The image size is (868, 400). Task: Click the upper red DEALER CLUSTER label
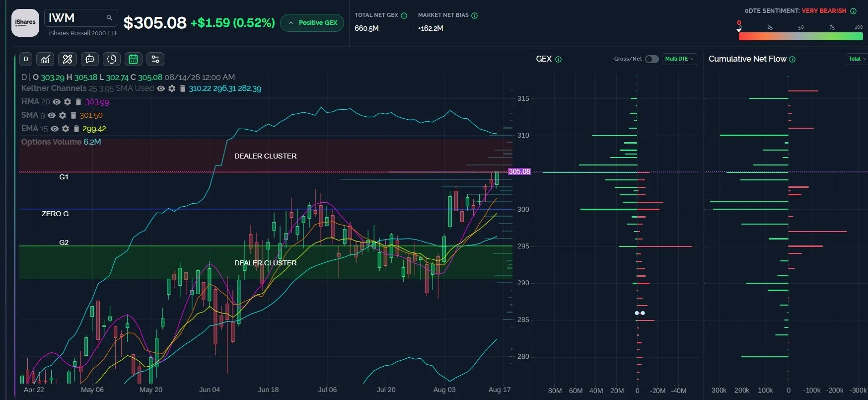click(266, 156)
